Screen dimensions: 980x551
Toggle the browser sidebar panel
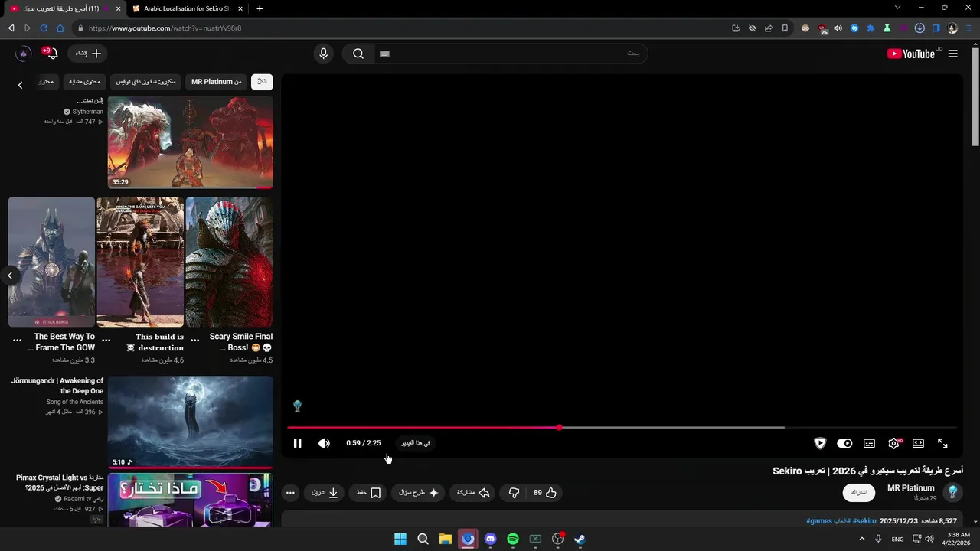[936, 28]
